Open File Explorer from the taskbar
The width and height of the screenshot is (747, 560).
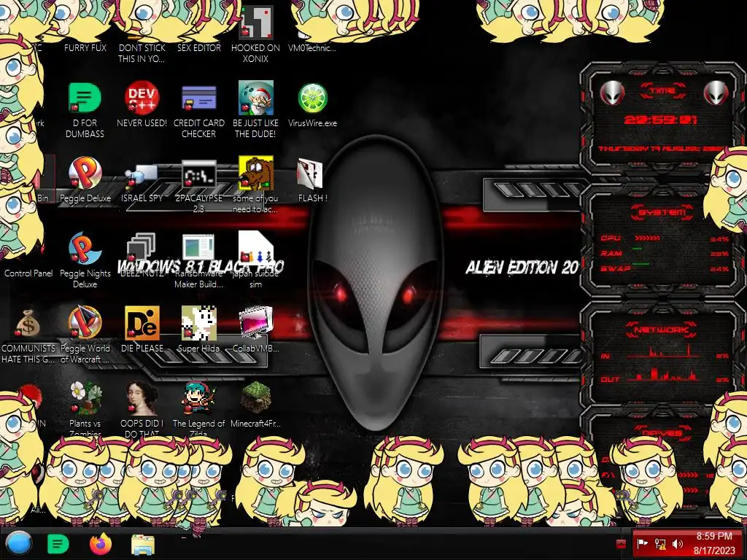click(x=143, y=544)
